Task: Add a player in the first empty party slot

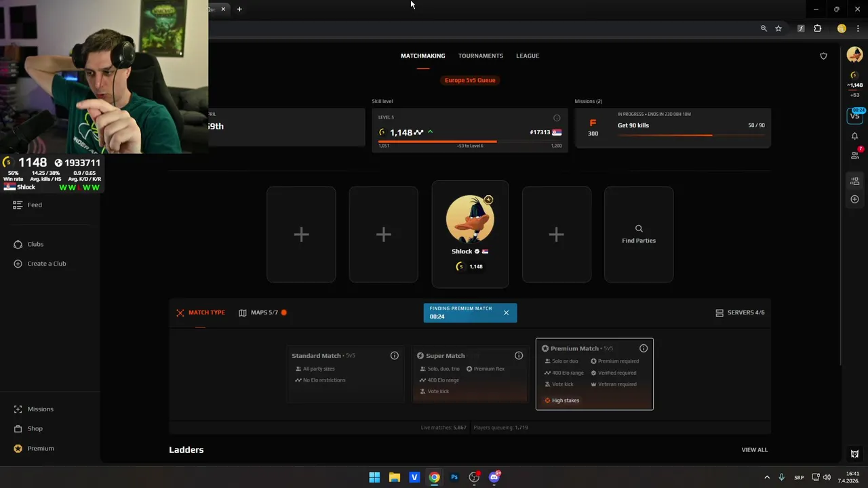Action: coord(301,235)
